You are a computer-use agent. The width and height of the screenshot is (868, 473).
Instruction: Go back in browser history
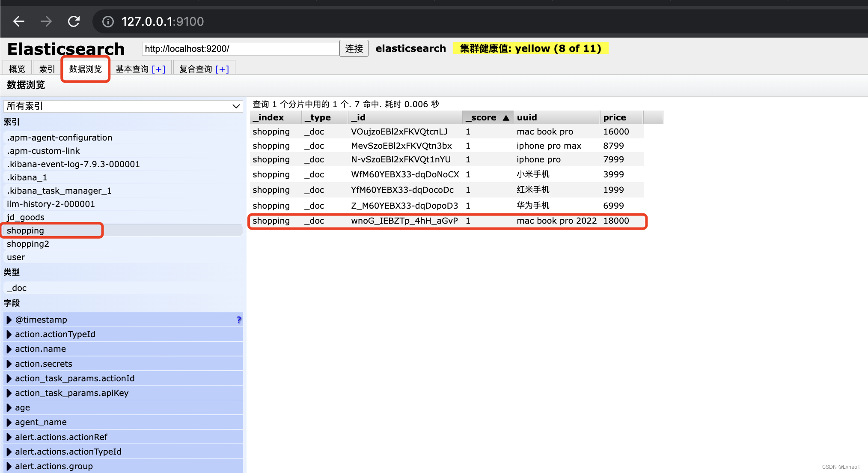tap(19, 21)
